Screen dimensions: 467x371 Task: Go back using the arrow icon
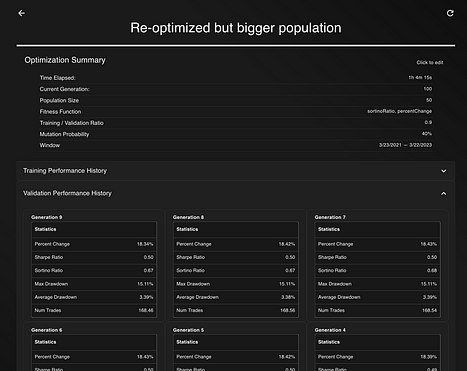(x=22, y=13)
